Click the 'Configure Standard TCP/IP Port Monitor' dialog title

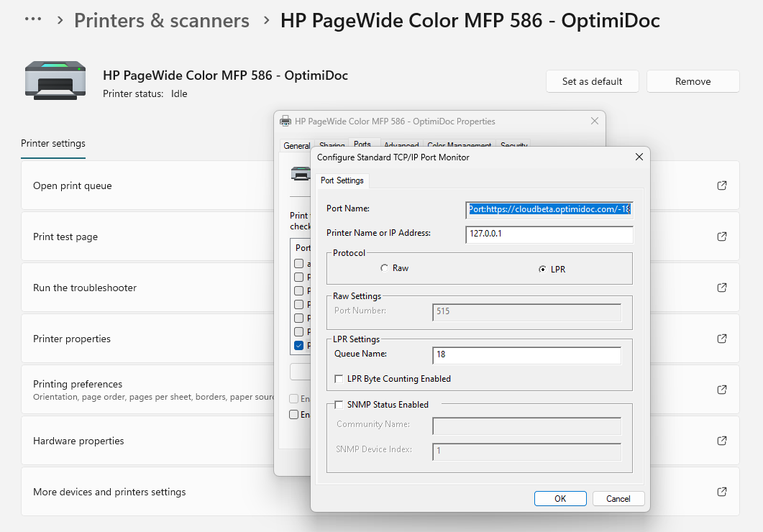393,157
